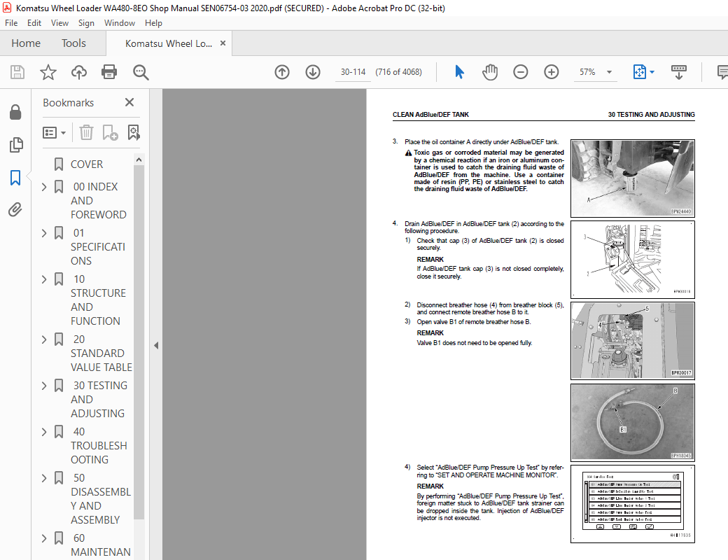Open the File menu
This screenshot has height=560, width=728.
(11, 23)
